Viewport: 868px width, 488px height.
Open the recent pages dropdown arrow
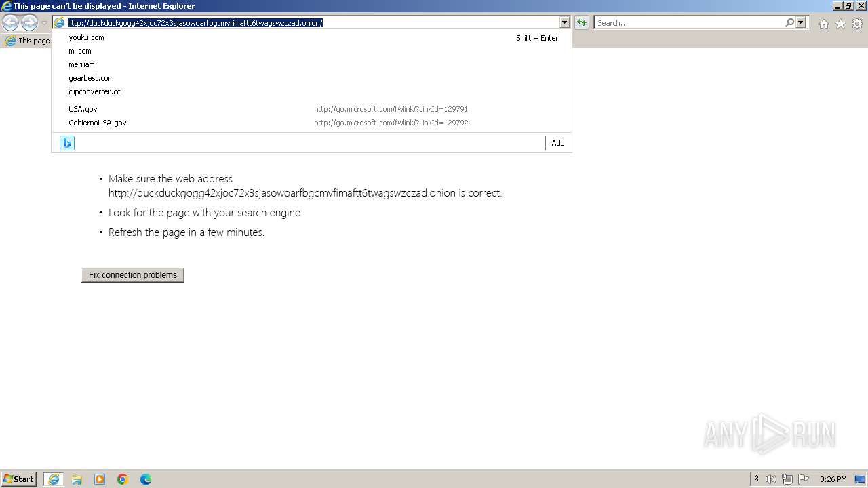pos(44,23)
